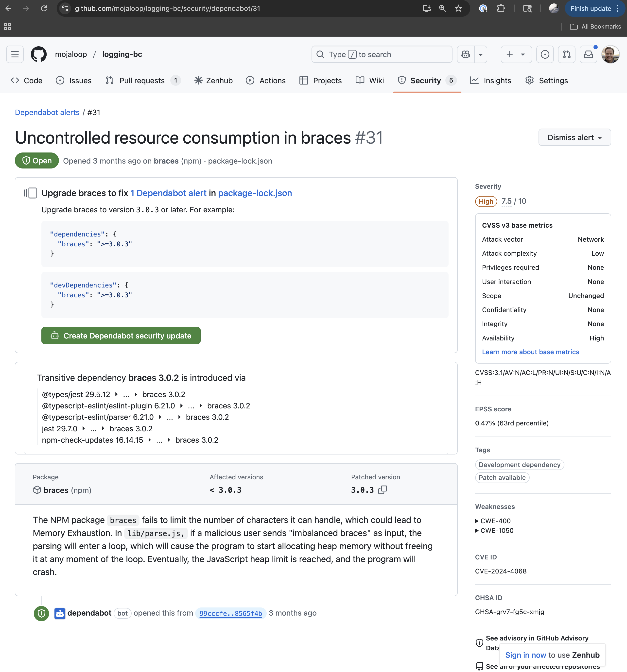Viewport: 627px width, 672px height.
Task: Open Dismiss alert dropdown
Action: click(x=575, y=137)
